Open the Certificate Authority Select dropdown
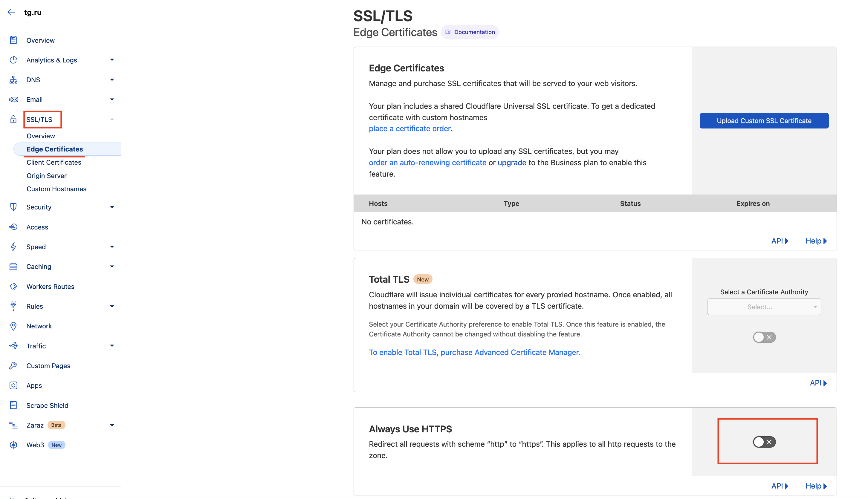 [764, 307]
